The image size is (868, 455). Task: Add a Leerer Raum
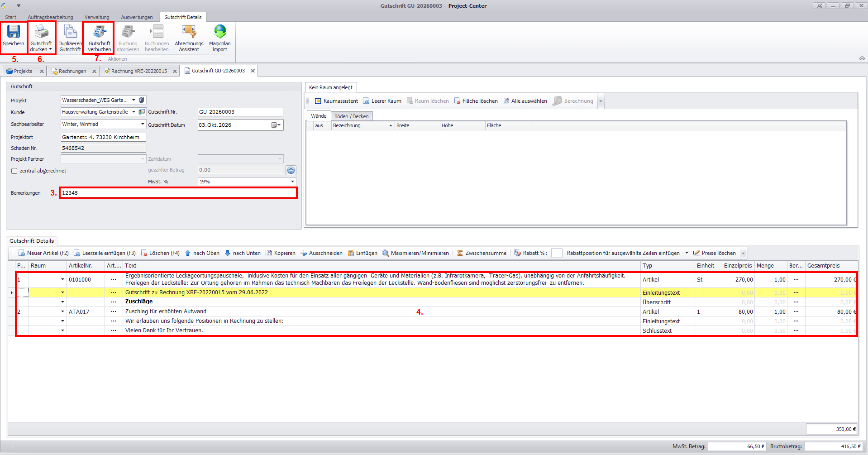tap(382, 101)
